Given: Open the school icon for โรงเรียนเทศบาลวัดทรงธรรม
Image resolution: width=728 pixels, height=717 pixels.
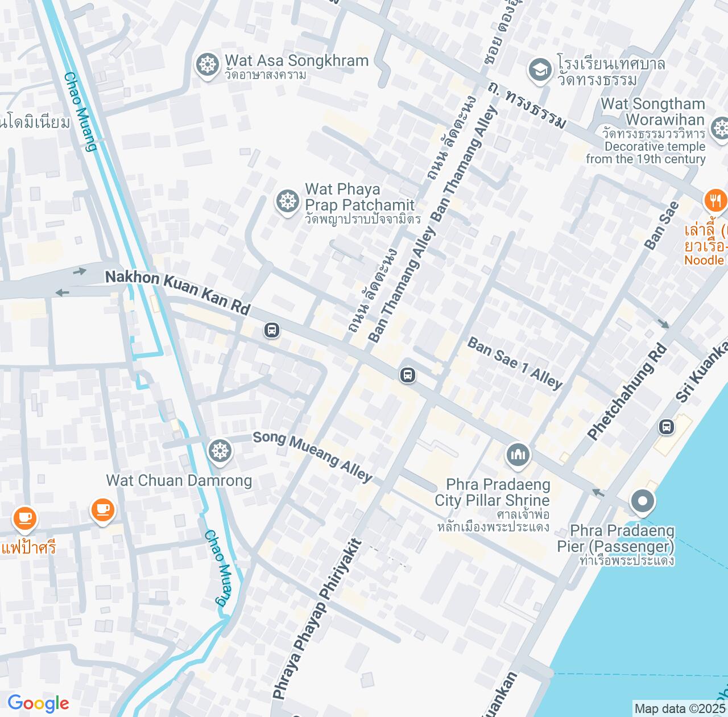Looking at the screenshot, I should 539,70.
